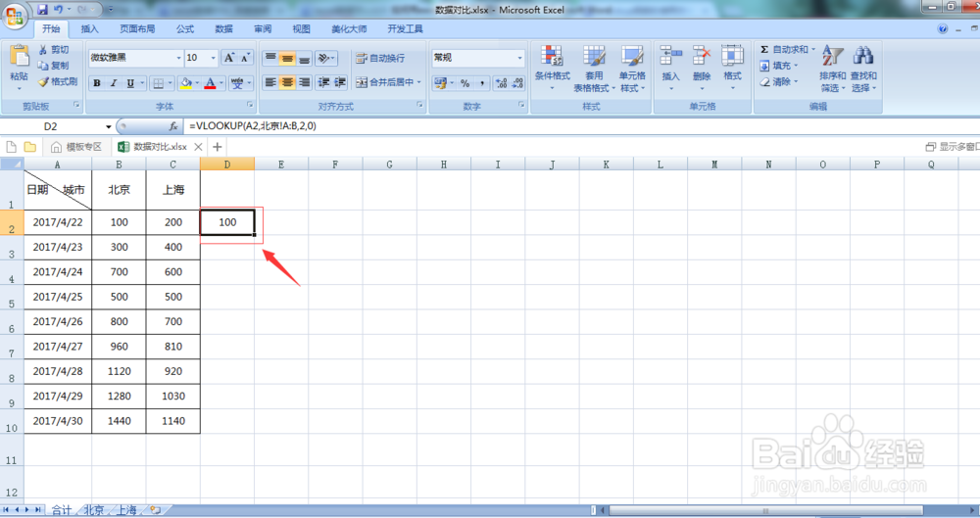
Task: Open Conditional Formatting (条件格式)
Action: tap(553, 68)
